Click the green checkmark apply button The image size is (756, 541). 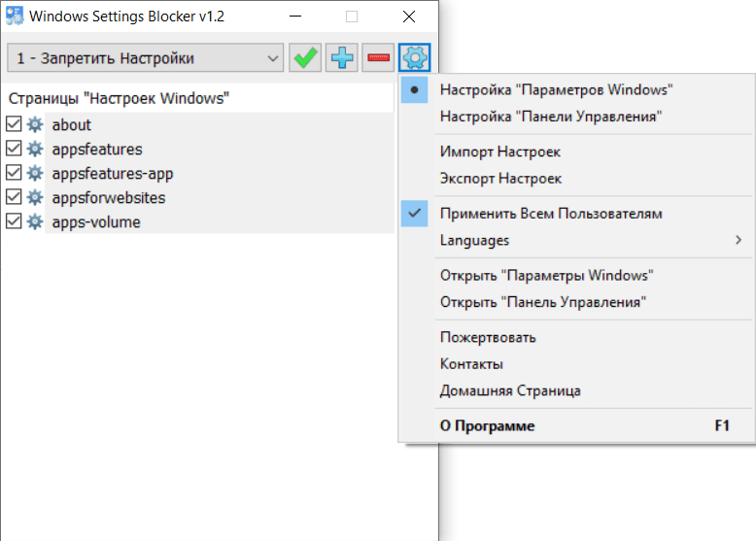[305, 58]
